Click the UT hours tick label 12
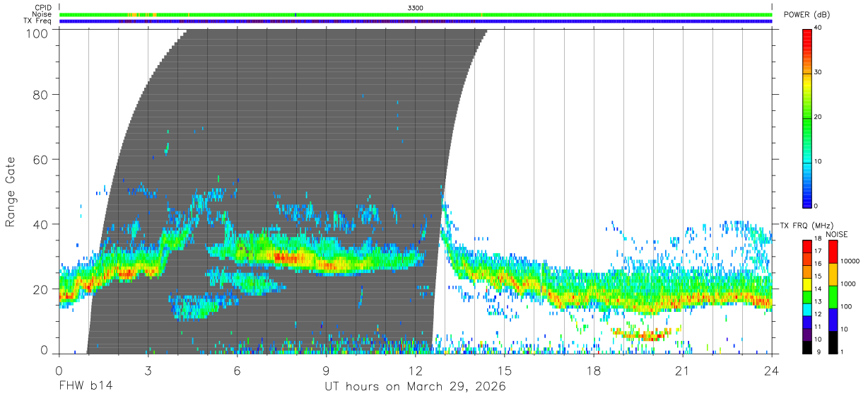The width and height of the screenshot is (868, 401). [x=416, y=371]
